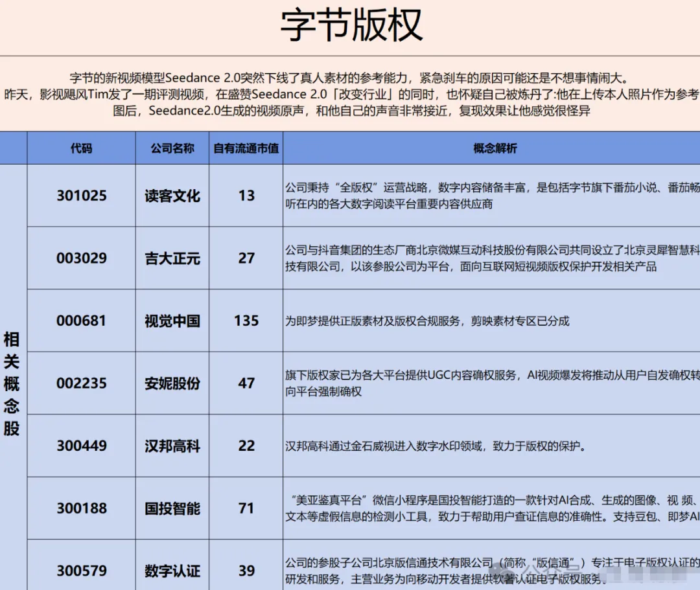Click the market value 47
Image resolution: width=700 pixels, height=590 pixels.
coord(246,383)
